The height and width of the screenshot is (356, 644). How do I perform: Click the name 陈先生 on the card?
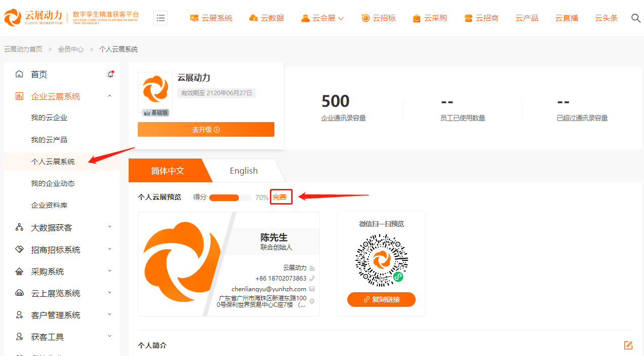[x=274, y=238]
